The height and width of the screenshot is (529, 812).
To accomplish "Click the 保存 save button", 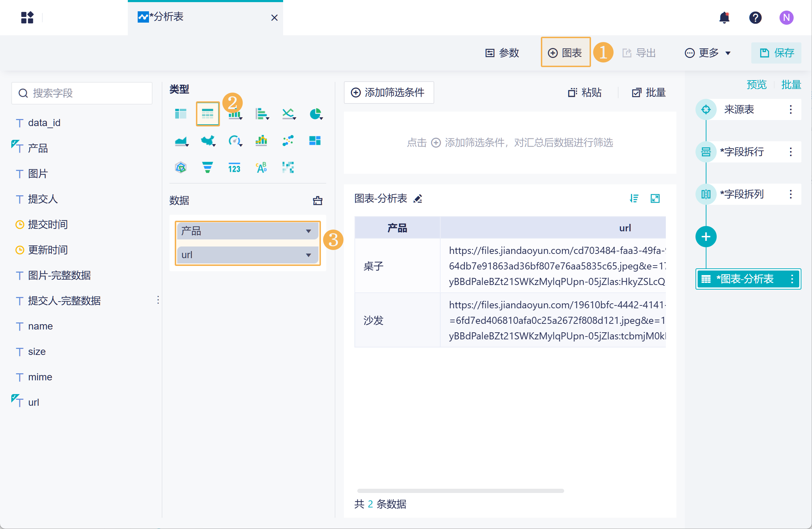I will point(776,53).
